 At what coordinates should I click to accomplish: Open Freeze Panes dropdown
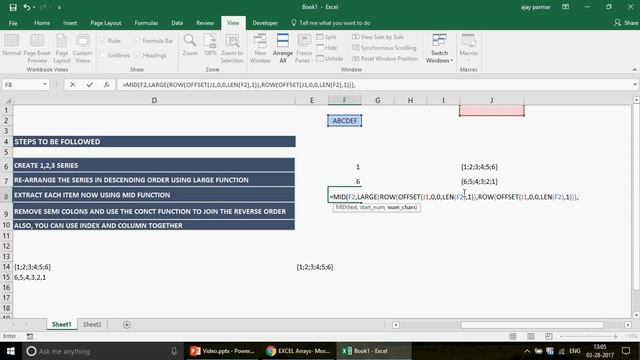pyautogui.click(x=304, y=49)
